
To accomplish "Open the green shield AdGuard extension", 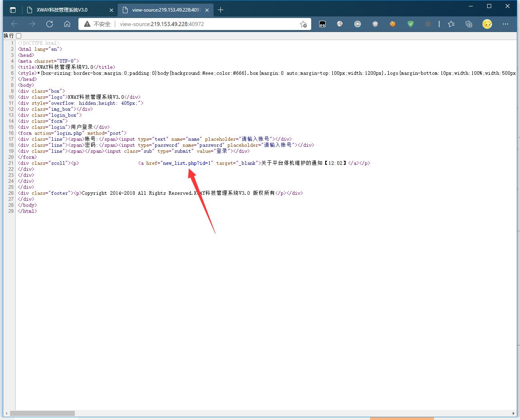I will [410, 24].
